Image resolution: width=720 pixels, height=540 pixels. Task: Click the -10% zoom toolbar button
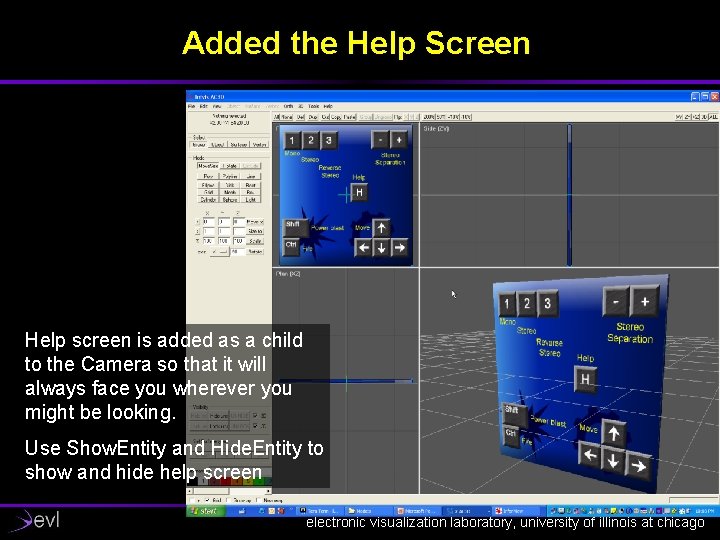[x=466, y=117]
